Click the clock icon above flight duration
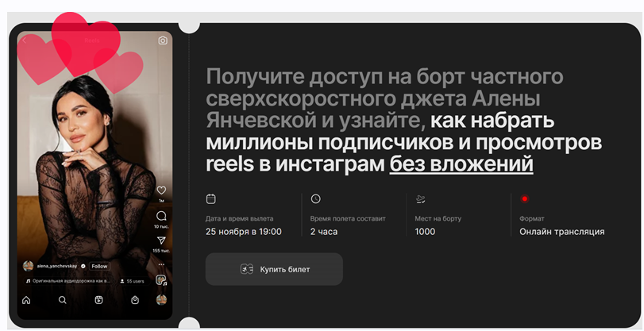644x331 pixels. point(315,198)
